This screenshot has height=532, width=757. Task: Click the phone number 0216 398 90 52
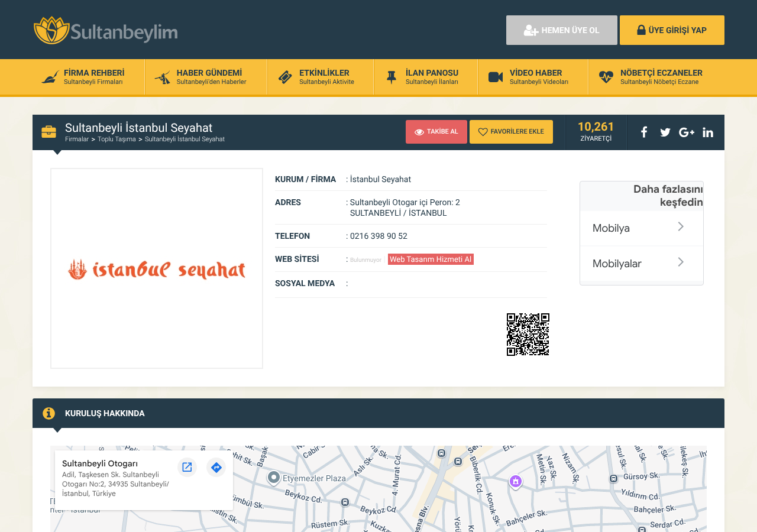pos(378,236)
